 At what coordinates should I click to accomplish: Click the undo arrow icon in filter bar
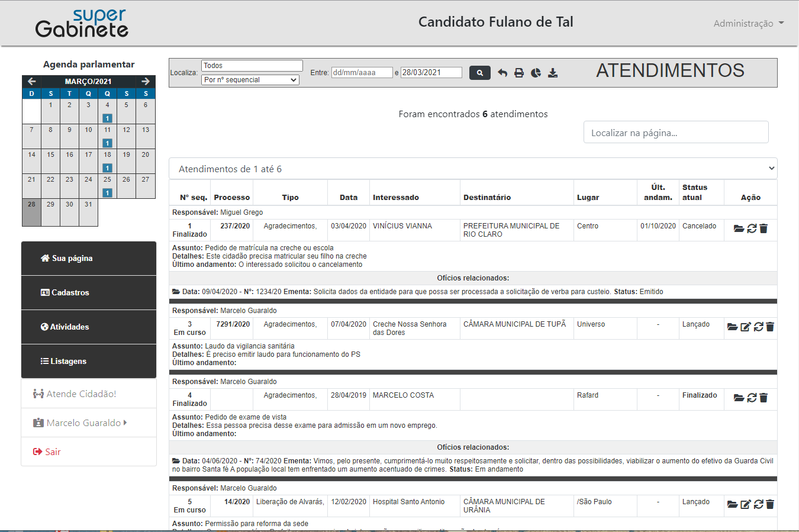502,73
